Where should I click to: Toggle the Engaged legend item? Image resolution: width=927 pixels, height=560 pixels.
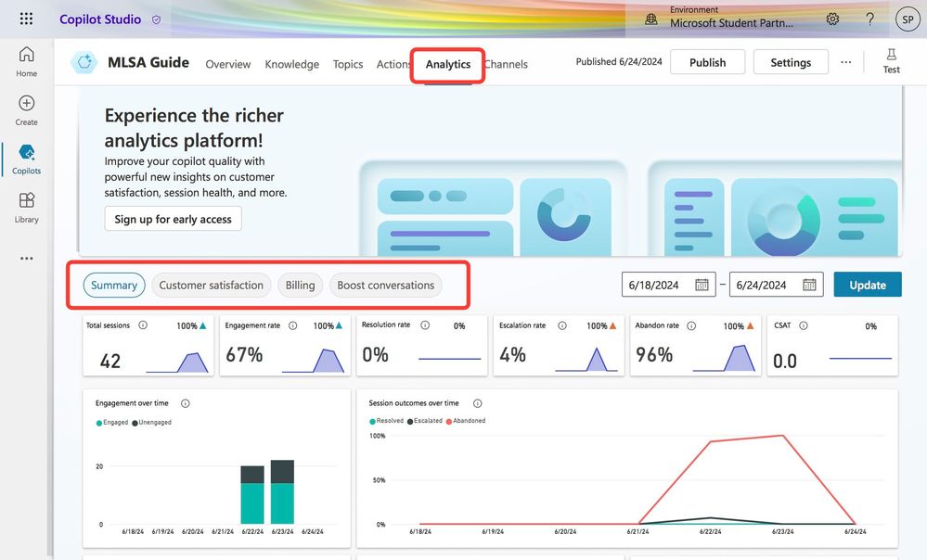coord(112,423)
